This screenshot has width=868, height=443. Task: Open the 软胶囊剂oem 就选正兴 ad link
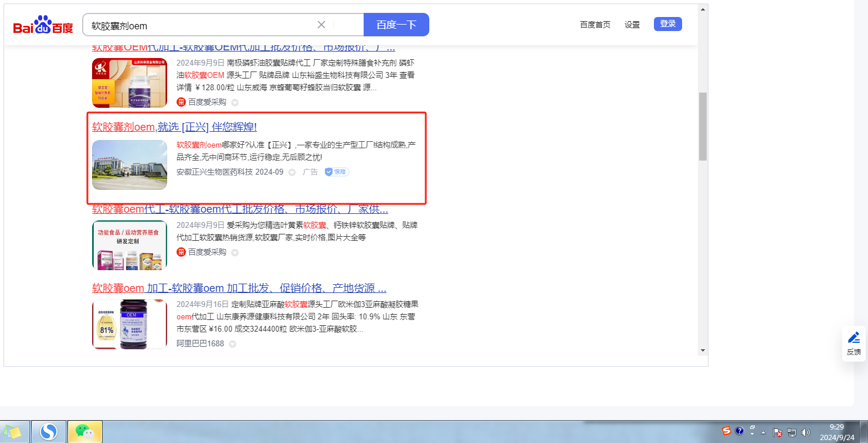click(174, 127)
